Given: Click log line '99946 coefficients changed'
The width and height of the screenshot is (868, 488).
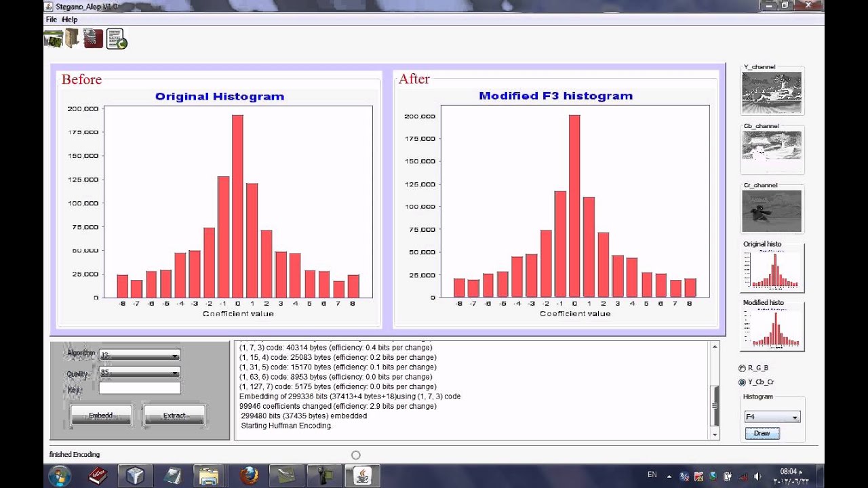Looking at the screenshot, I should [338, 406].
